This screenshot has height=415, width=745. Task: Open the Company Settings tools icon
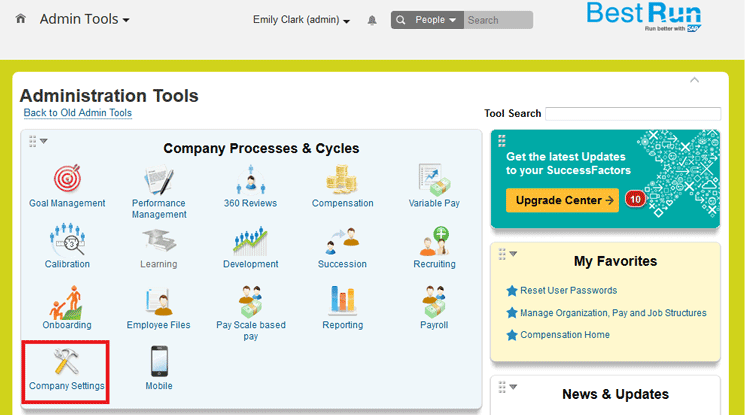(x=67, y=362)
